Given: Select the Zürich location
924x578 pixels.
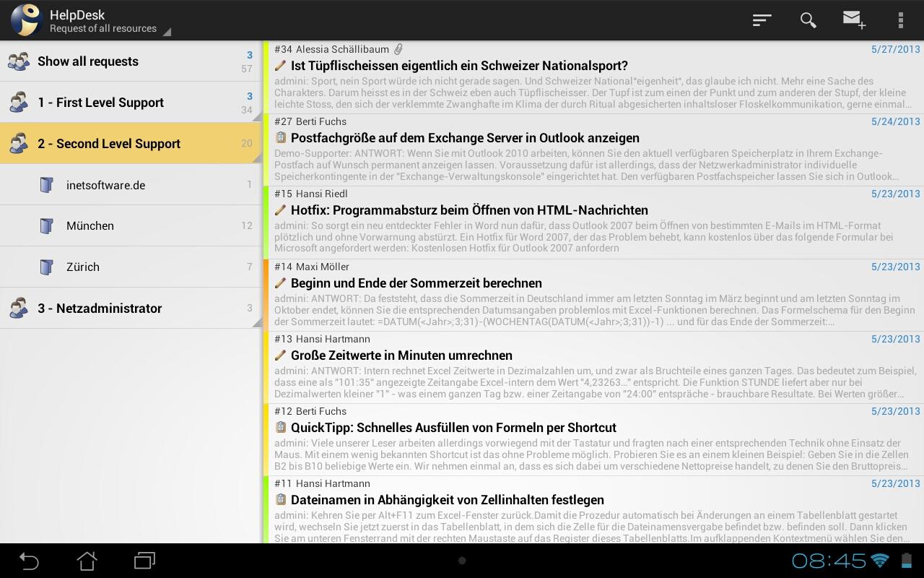Looking at the screenshot, I should click(x=131, y=267).
